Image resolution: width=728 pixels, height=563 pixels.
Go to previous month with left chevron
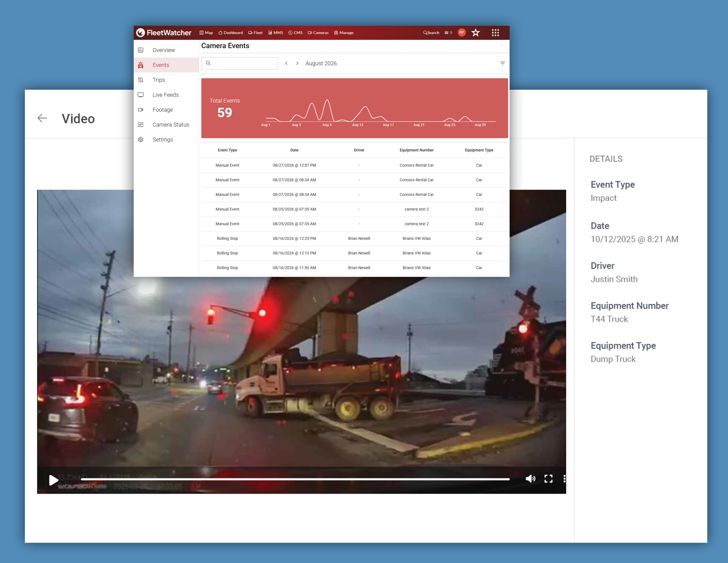tap(286, 63)
